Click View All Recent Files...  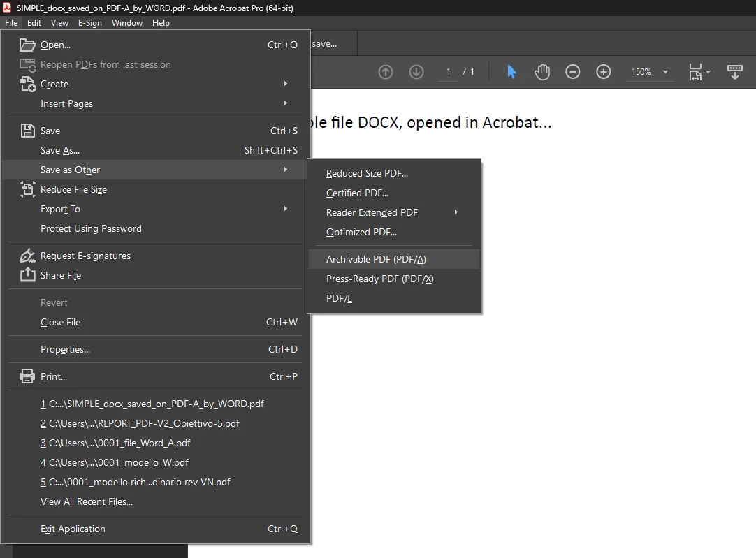tap(154, 501)
